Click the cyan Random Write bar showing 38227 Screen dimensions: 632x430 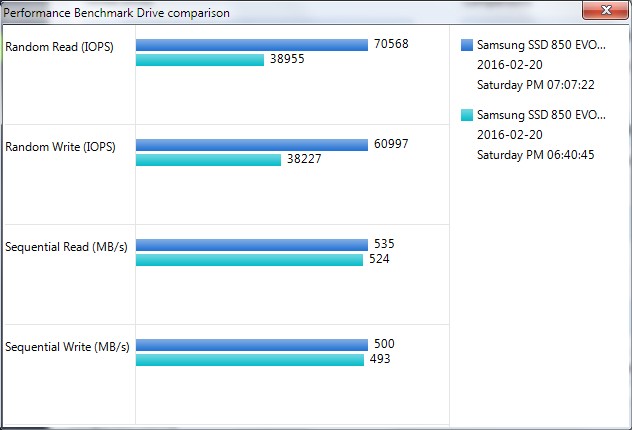click(x=208, y=160)
